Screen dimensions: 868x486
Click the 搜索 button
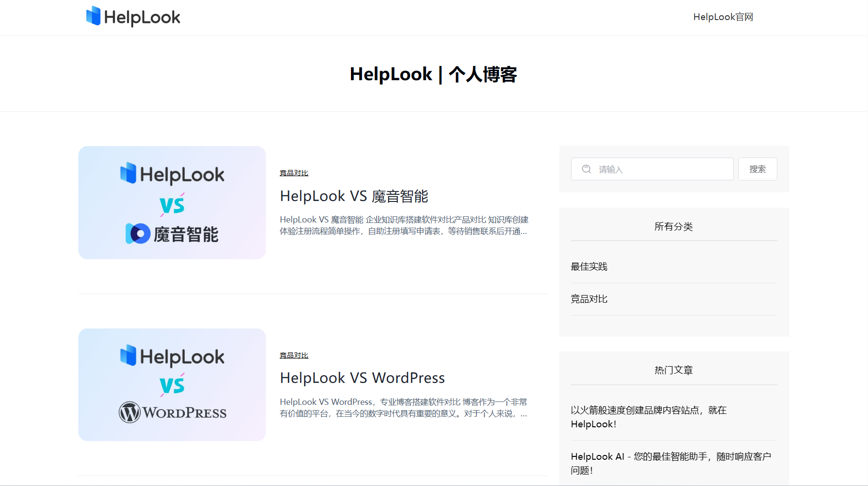757,169
